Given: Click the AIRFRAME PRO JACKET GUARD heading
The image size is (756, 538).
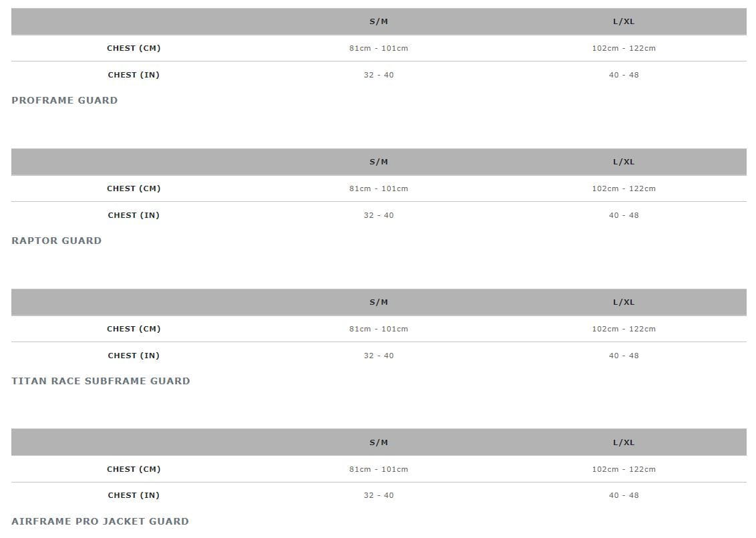Looking at the screenshot, I should 100,521.
